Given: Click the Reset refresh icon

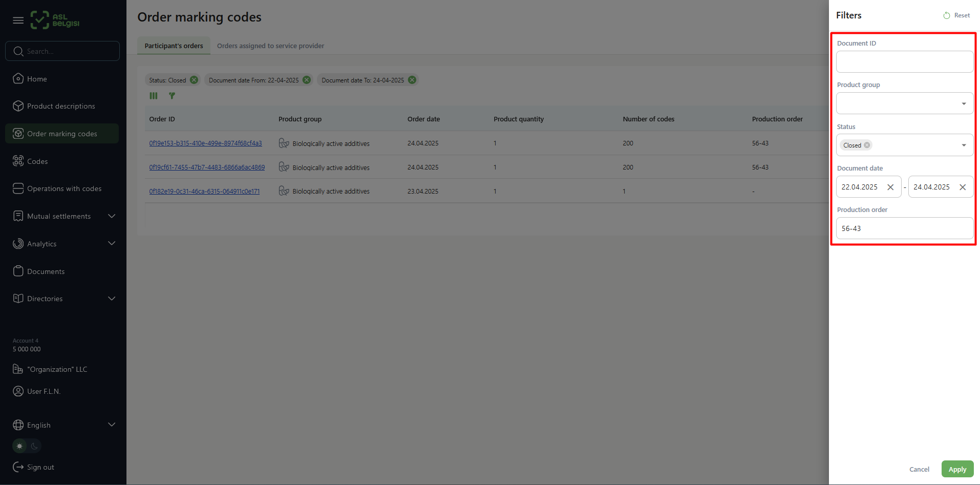Looking at the screenshot, I should click(x=947, y=15).
